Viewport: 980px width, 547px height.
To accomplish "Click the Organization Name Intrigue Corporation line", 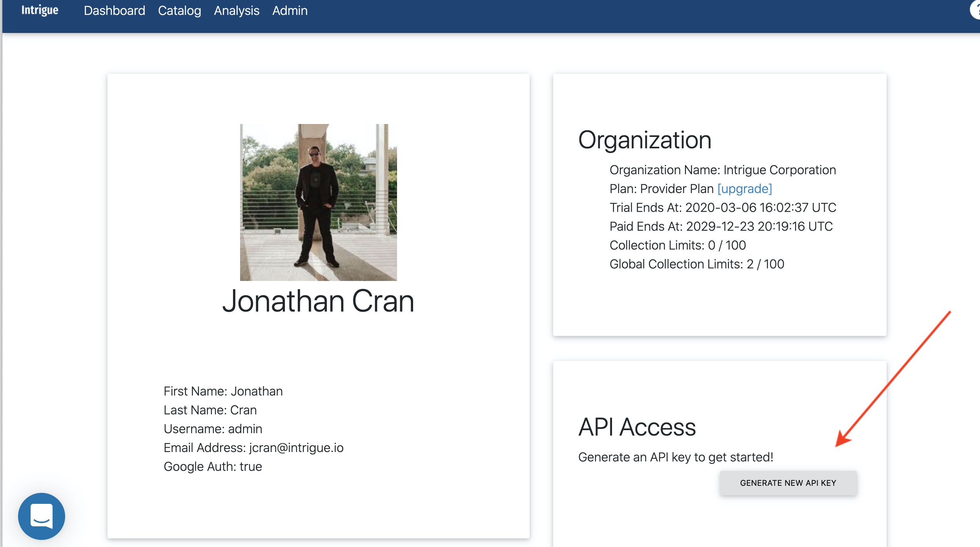I will coord(722,170).
